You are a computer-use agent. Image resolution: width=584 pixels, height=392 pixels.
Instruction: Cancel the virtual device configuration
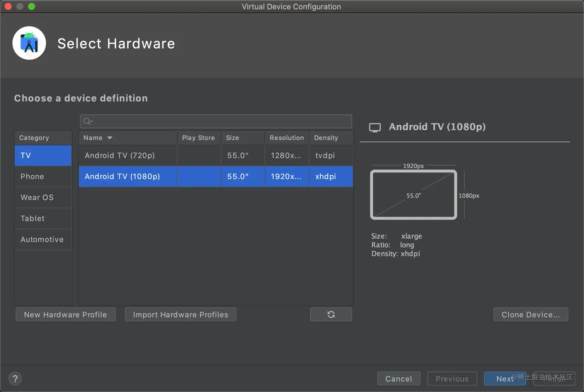click(399, 378)
